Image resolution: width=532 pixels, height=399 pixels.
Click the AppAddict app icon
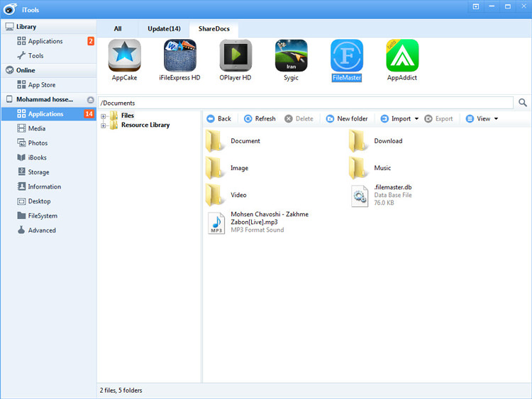coord(402,56)
